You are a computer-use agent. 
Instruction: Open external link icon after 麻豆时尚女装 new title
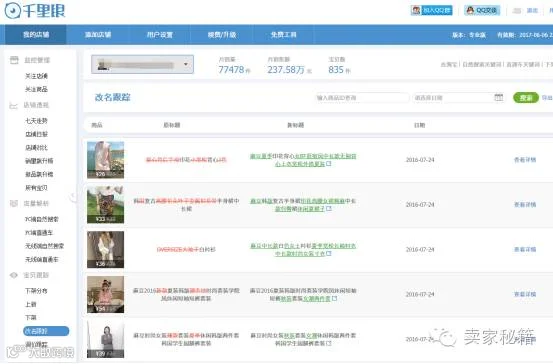click(x=329, y=343)
